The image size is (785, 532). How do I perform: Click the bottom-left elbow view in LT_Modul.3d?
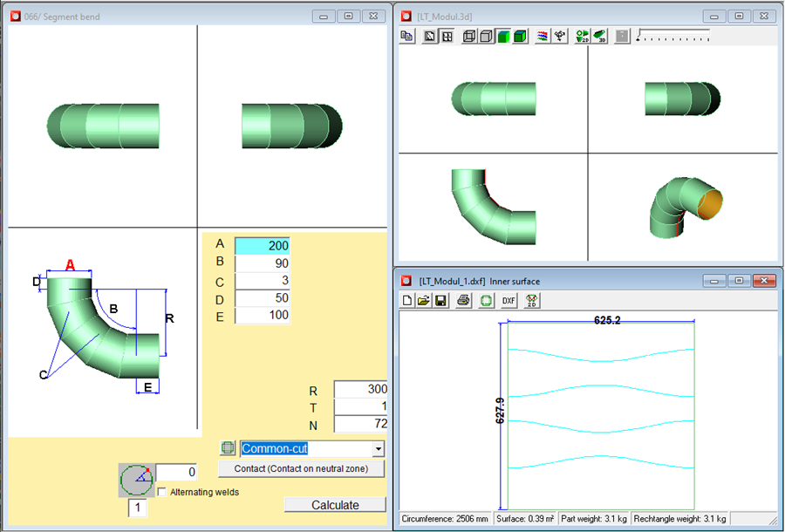(x=493, y=208)
